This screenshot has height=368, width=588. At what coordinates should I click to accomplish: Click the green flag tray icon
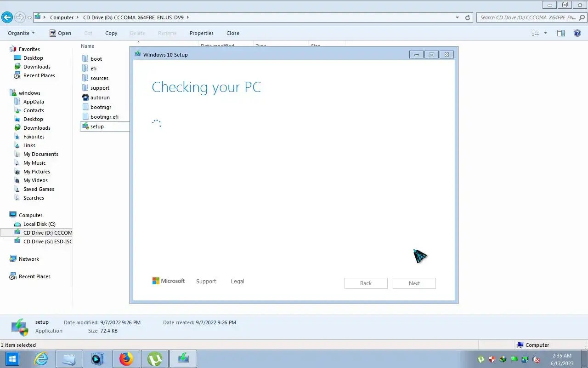click(x=514, y=359)
